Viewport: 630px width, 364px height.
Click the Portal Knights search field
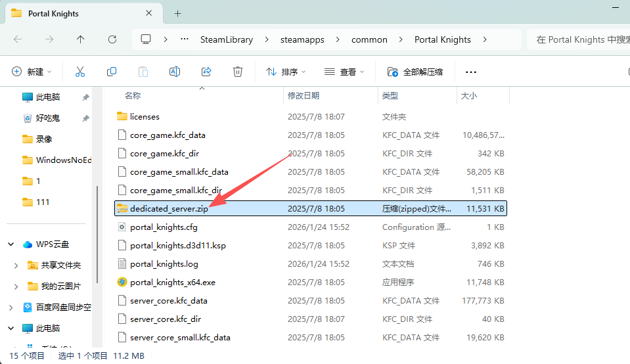[x=578, y=39]
